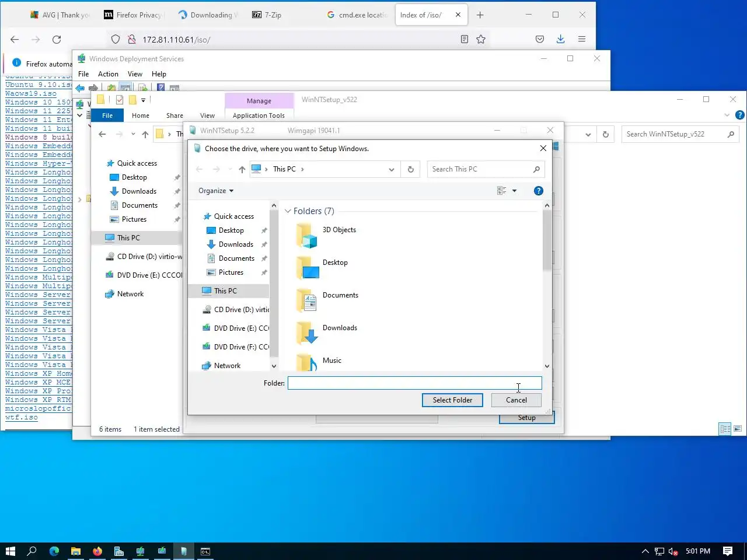
Task: Select Desktop in dialog navigation tree
Action: click(x=231, y=230)
